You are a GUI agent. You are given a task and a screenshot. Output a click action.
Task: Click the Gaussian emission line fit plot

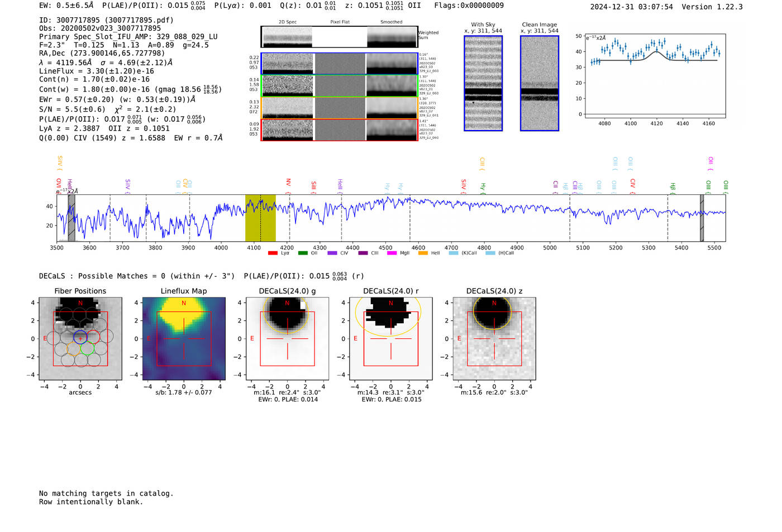point(655,76)
